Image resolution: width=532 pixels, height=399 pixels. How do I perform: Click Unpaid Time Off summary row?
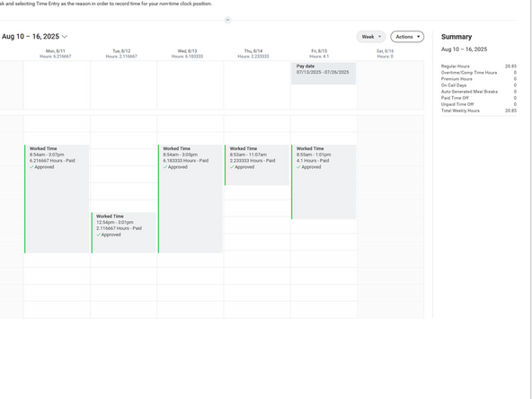(x=479, y=104)
